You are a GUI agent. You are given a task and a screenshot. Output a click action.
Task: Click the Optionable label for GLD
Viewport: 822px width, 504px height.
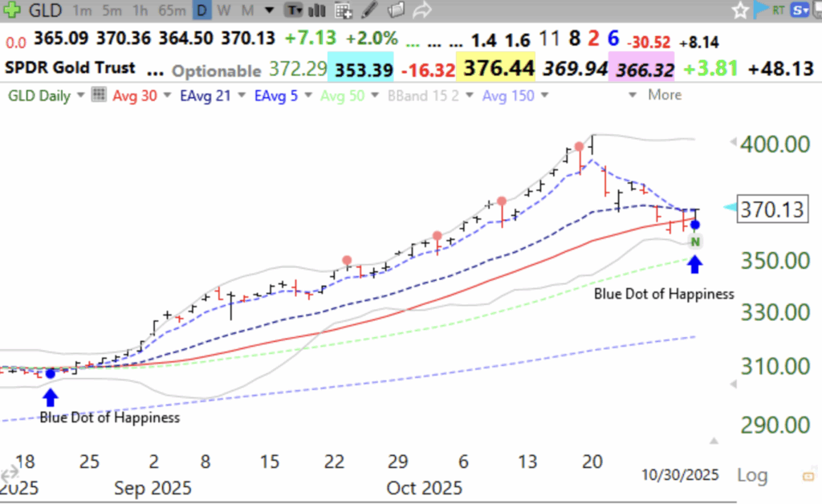216,69
